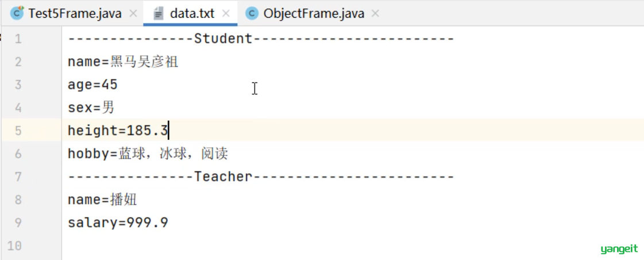Close the ObjectFrame.java tab

375,14
